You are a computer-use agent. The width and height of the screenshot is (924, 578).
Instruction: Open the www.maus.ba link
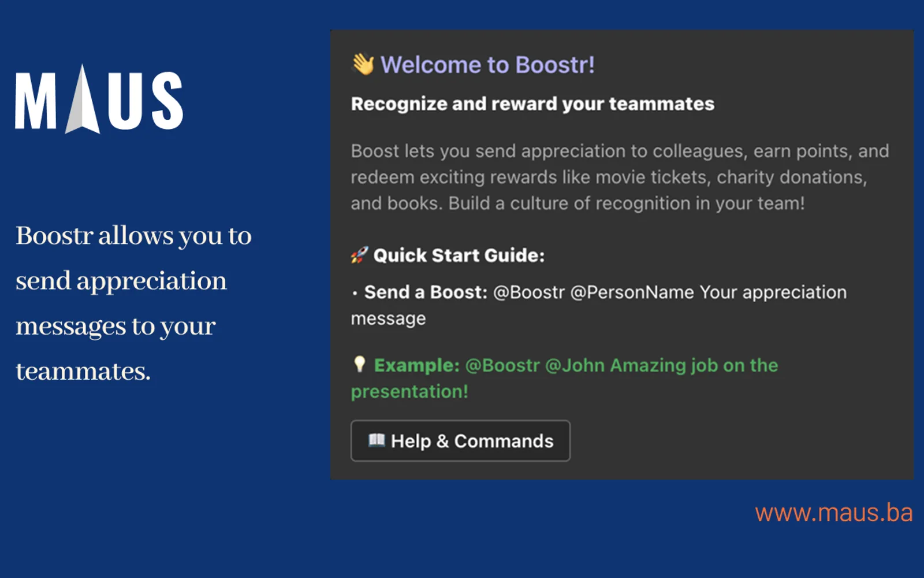tap(834, 513)
